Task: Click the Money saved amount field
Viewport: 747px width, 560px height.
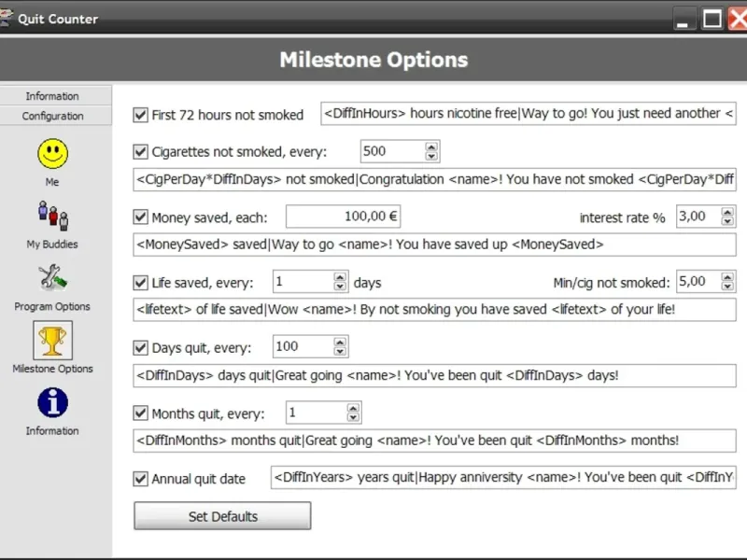Action: [x=343, y=217]
